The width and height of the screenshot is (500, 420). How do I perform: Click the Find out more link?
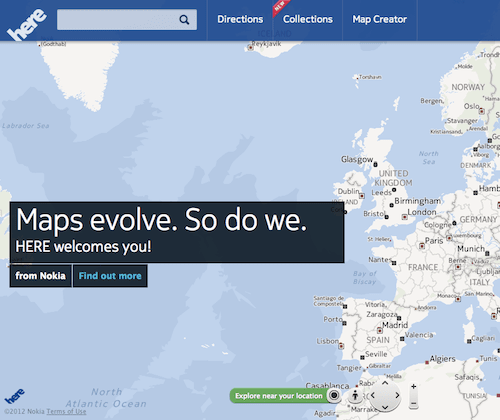point(110,276)
